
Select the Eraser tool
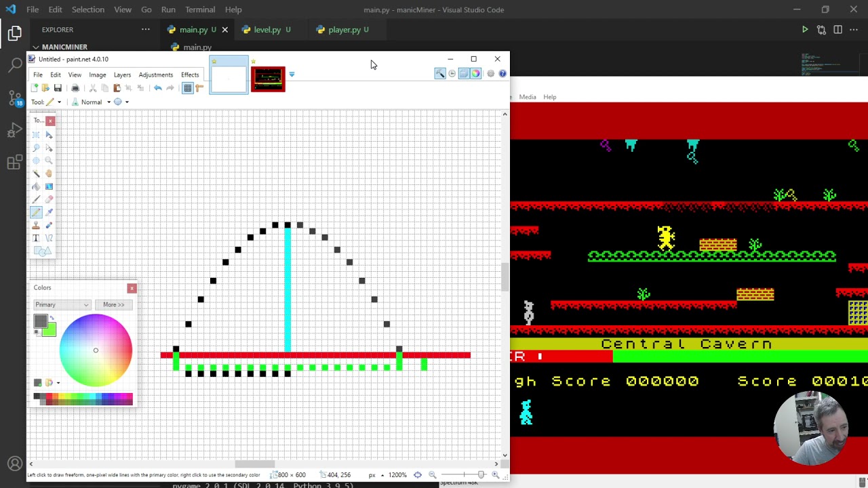click(x=49, y=199)
